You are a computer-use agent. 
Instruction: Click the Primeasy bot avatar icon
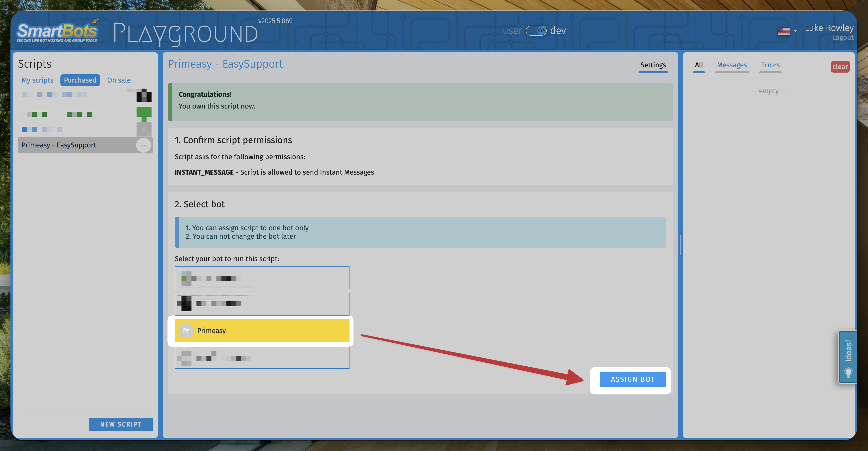(x=186, y=331)
